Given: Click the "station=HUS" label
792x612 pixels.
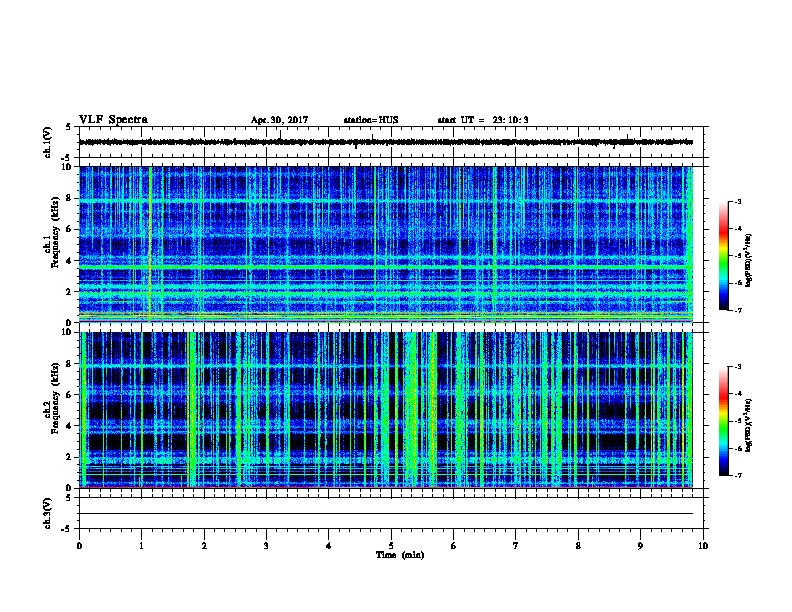Looking at the screenshot, I should [x=371, y=120].
